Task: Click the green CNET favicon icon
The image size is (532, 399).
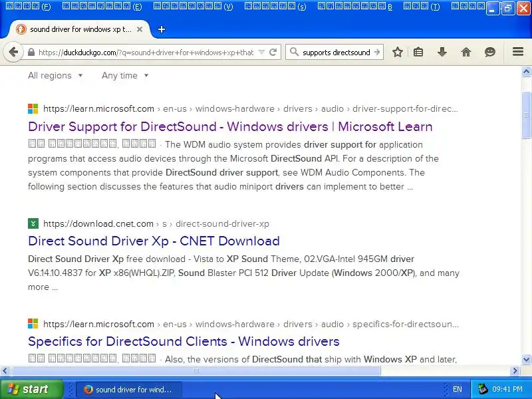Action: [x=33, y=223]
